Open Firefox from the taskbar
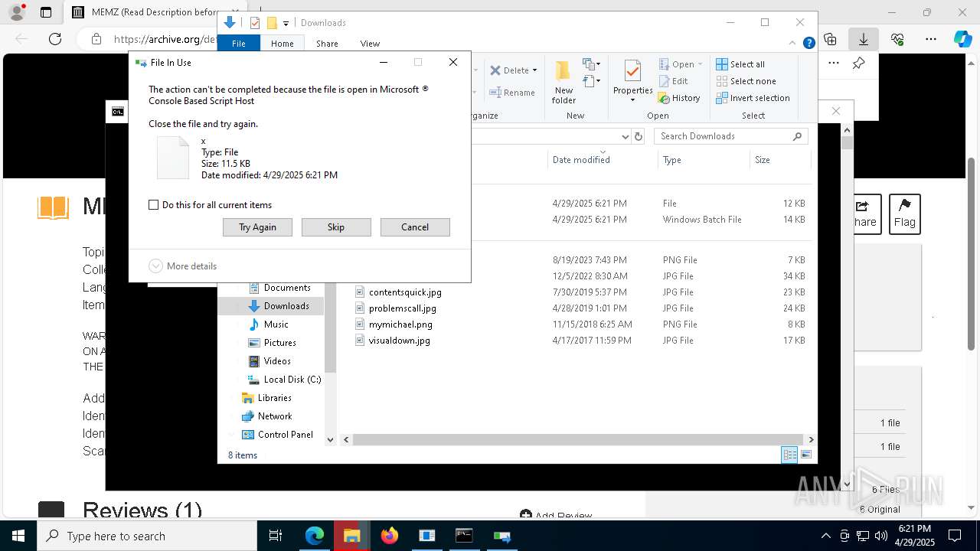Screen dimensions: 980x551 (390, 536)
